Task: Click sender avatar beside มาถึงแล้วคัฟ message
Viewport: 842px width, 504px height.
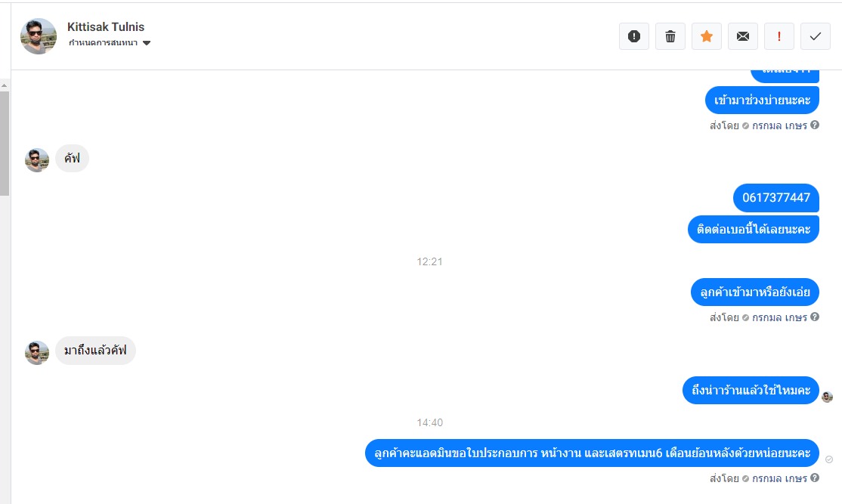Action: (x=37, y=353)
